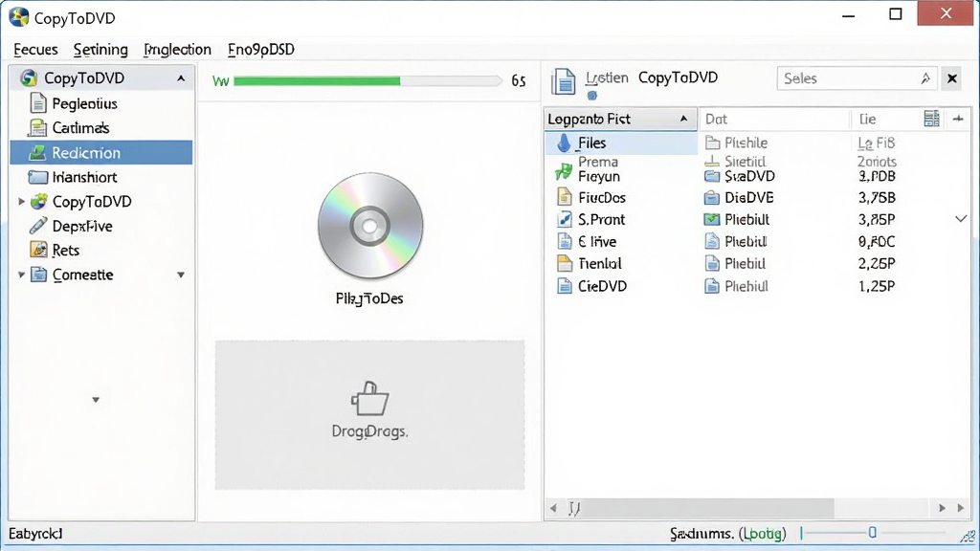Click the plus icon at header end
Image resolution: width=980 pixels, height=551 pixels.
958,119
